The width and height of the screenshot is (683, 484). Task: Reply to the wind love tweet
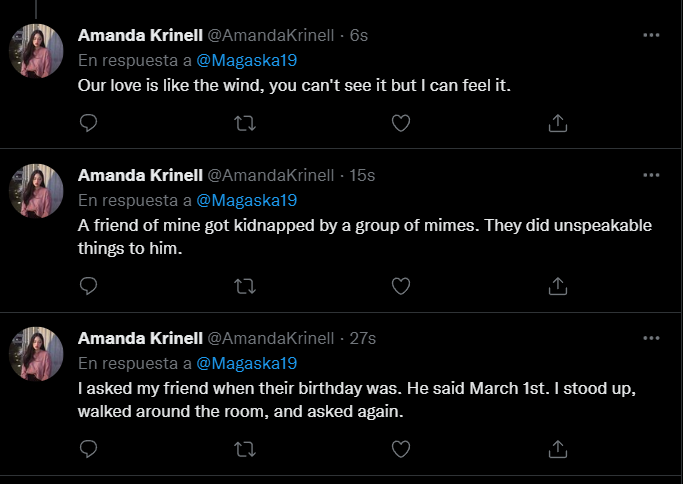tap(88, 122)
